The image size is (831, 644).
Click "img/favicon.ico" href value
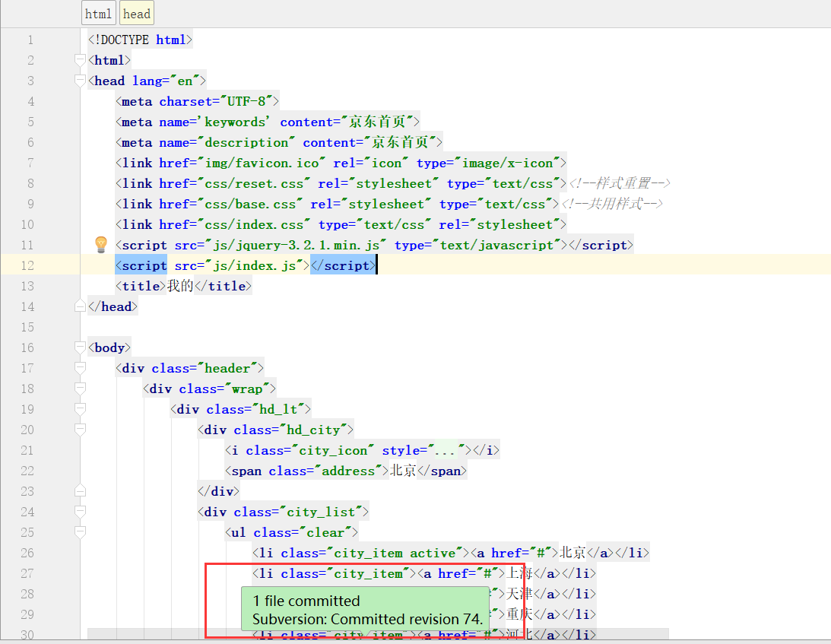(x=262, y=163)
